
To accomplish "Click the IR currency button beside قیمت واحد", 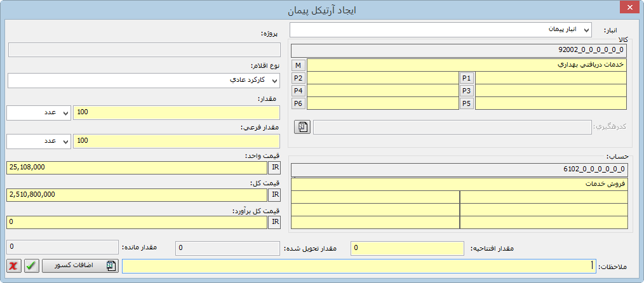I will (x=274, y=168).
